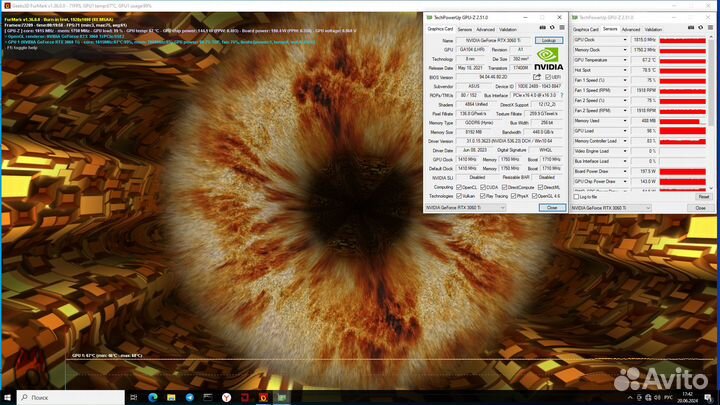Viewport: 720px width, 405px height.
Task: Open GPU selector dropdown in Sensors GPU-Z window
Action: click(x=611, y=208)
